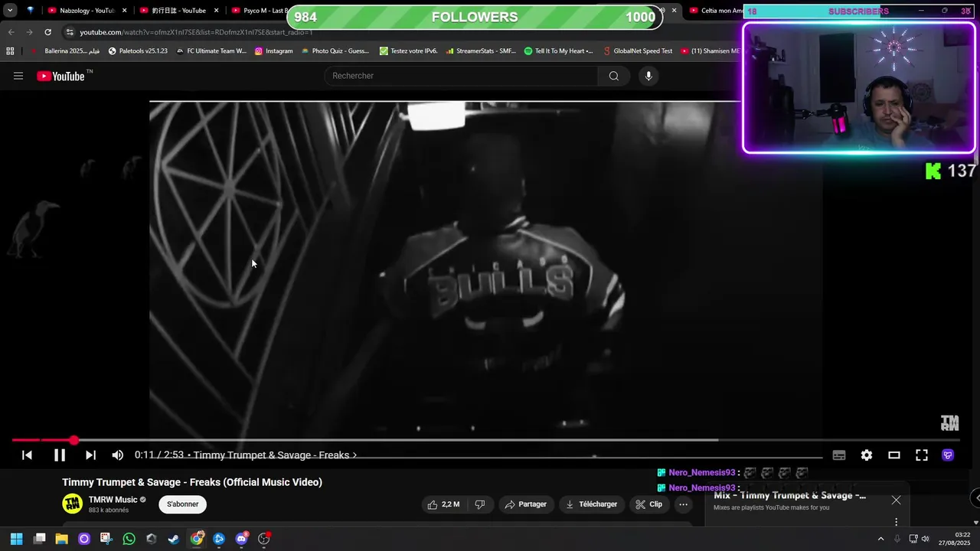Seek along the red video progress bar
This screenshot has height=551, width=980.
485,440
